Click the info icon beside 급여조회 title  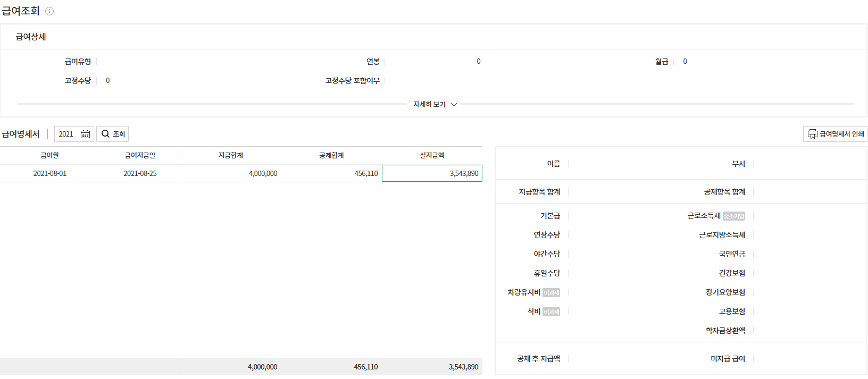click(49, 11)
